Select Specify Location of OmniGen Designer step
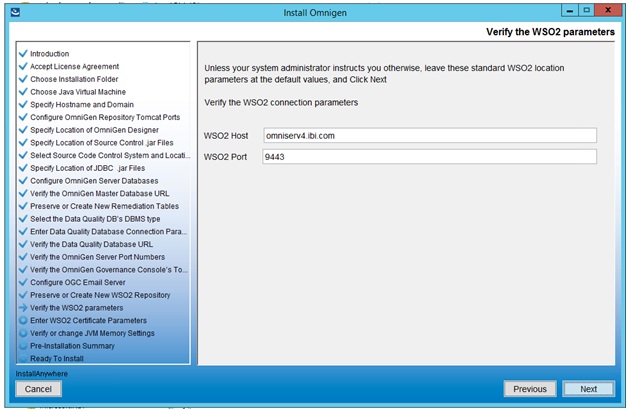628x411 pixels. pyautogui.click(x=95, y=130)
